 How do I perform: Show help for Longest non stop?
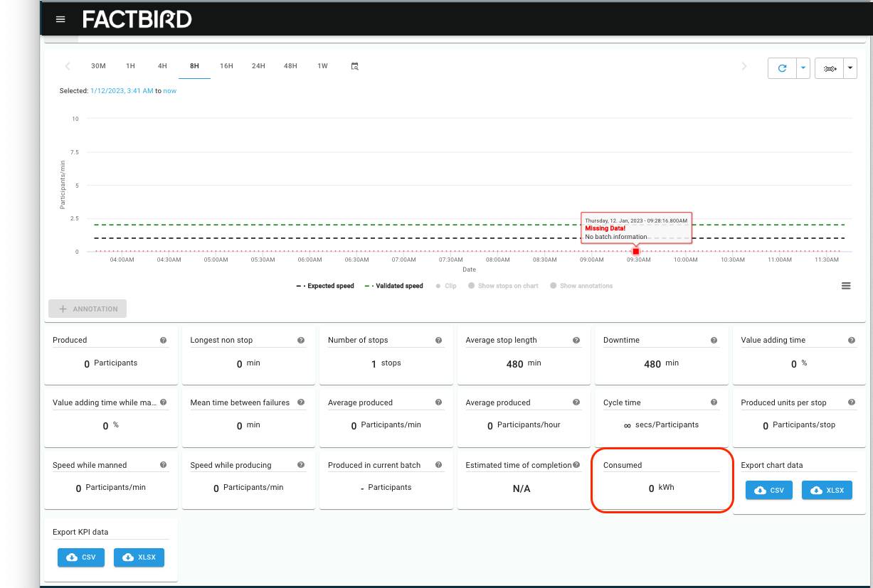pyautogui.click(x=301, y=341)
